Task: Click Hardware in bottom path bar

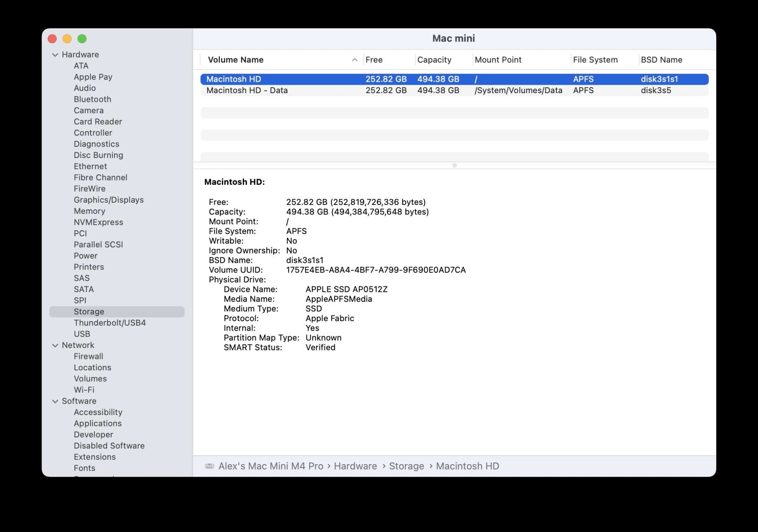Action: [355, 466]
